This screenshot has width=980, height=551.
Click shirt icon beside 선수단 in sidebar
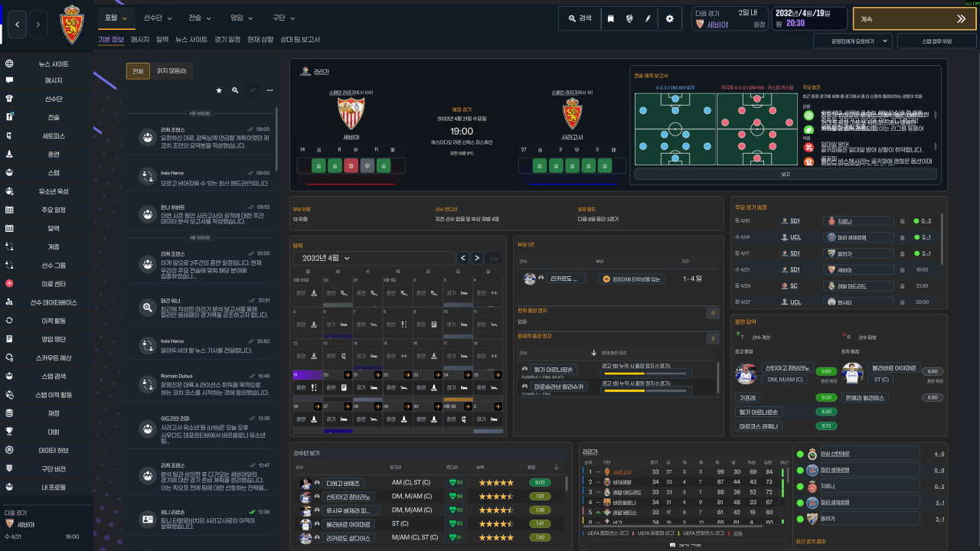tap(9, 99)
